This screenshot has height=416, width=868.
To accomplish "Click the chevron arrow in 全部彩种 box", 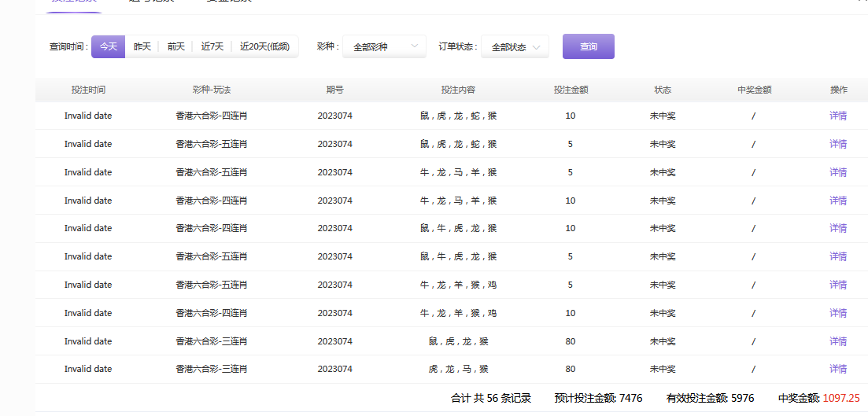I will (415, 47).
